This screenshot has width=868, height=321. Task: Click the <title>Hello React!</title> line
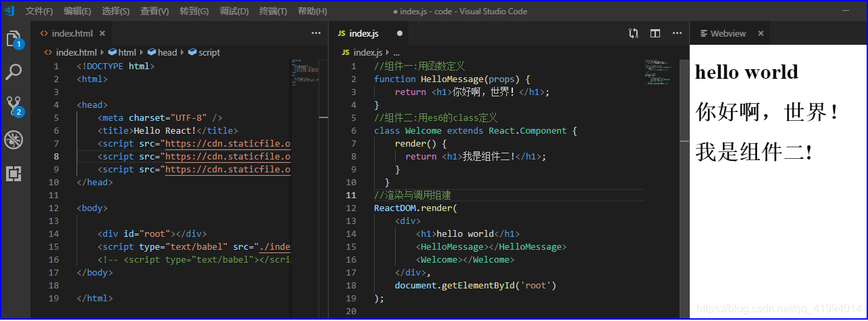pyautogui.click(x=168, y=131)
